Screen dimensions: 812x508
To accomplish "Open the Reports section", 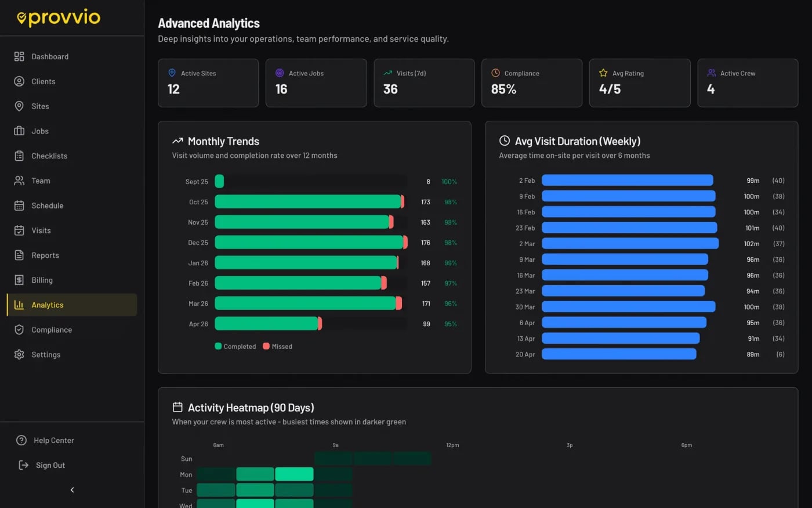I will 72,255.
